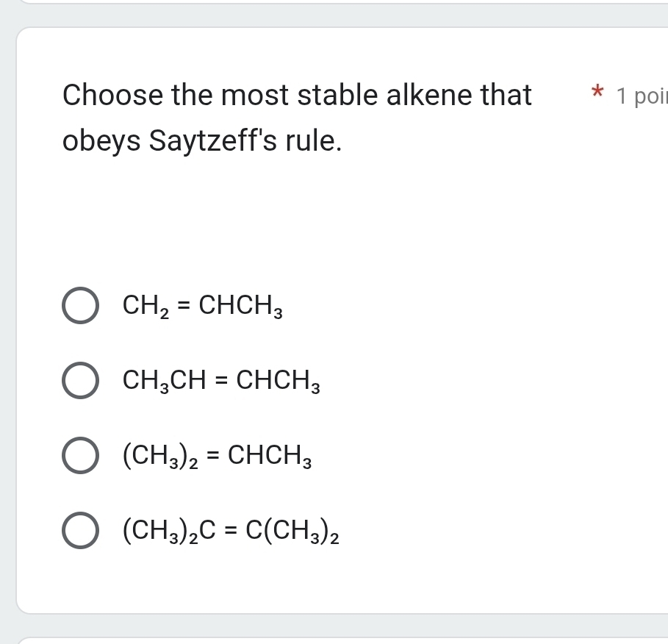Viewport: 668px width, 644px height.
Task: Click the (CH₃)₂C = C(CH₃)₂ answer label
Action: [230, 531]
